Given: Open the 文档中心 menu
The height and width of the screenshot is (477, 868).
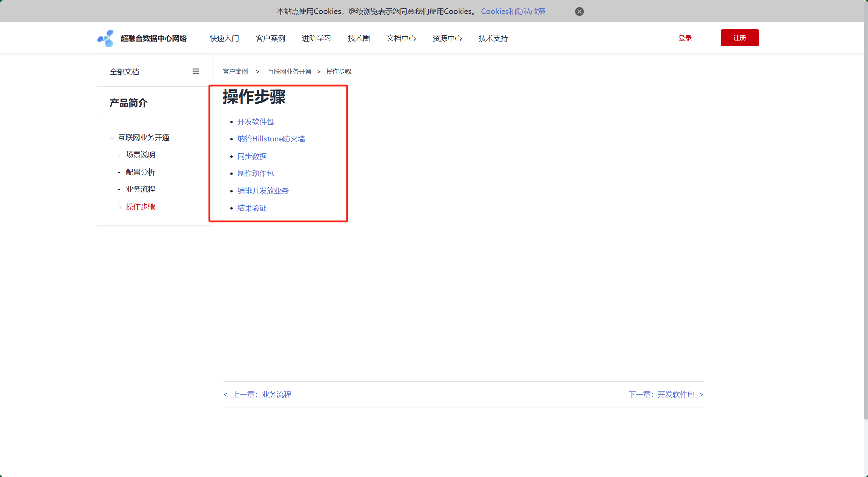Looking at the screenshot, I should [x=401, y=38].
